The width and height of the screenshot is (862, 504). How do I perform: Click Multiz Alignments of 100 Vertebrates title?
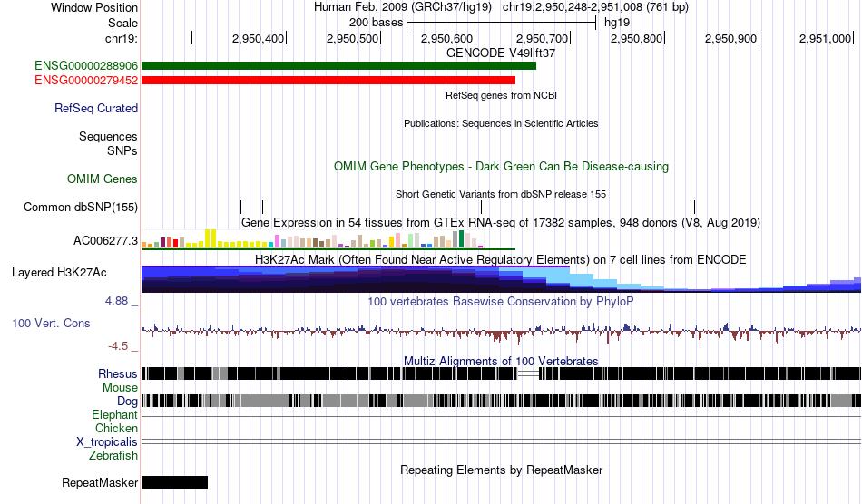501,362
